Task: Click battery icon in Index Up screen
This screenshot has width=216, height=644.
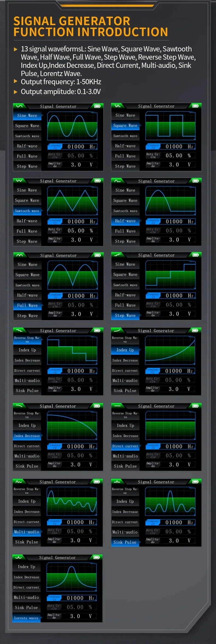Action: click(x=195, y=330)
